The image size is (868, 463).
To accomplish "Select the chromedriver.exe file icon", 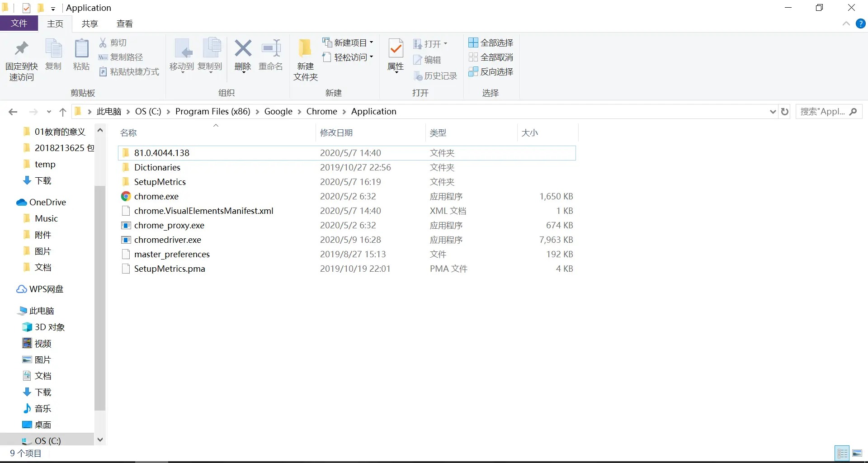I will [126, 240].
